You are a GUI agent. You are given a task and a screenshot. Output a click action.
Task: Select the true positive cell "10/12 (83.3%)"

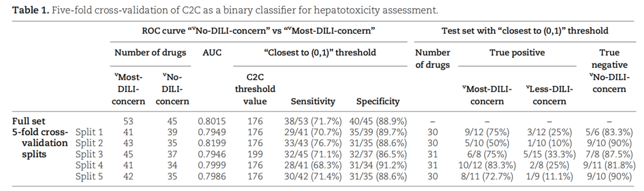tap(487, 165)
